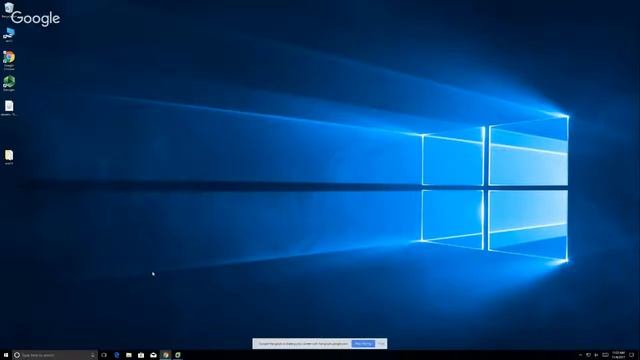Click Hide in the screen sharing bar
The width and height of the screenshot is (640, 360).
(381, 344)
